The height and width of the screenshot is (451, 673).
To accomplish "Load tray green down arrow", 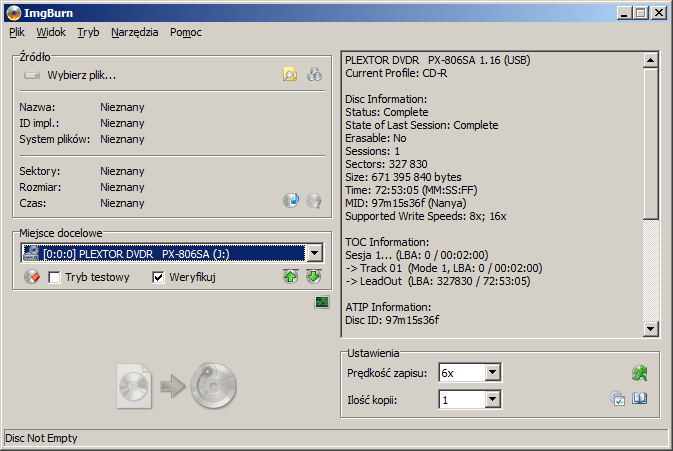I will point(314,277).
